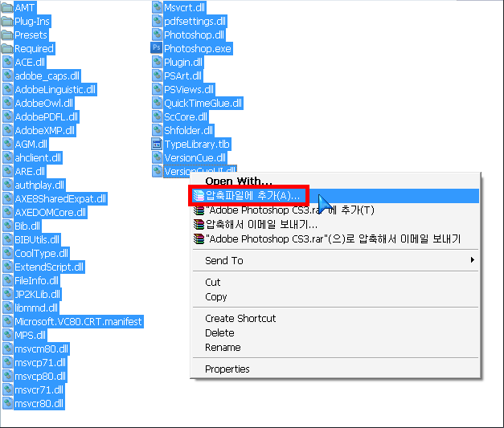504x428 pixels.
Task: Select the file name msvcr71.dll
Action: [x=39, y=389]
